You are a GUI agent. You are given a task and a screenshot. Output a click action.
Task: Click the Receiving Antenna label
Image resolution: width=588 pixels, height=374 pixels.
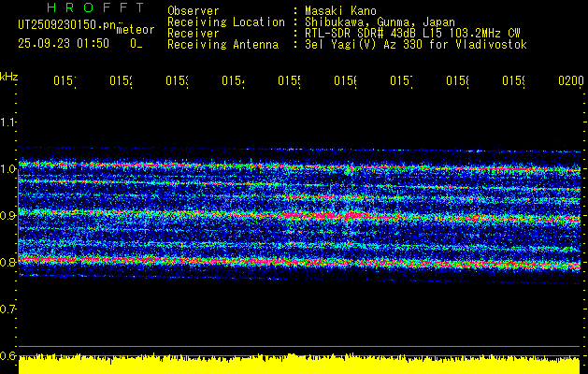point(223,45)
